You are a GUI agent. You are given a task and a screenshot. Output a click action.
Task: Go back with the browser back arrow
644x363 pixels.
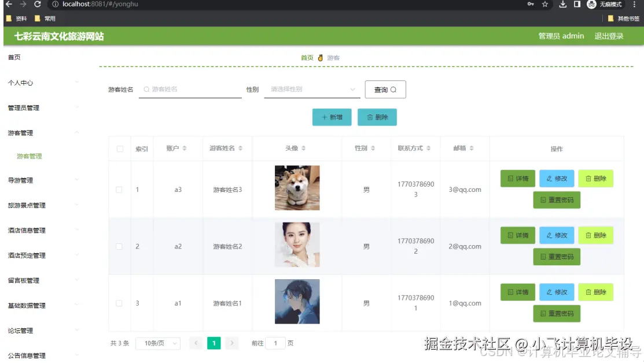pyautogui.click(x=9, y=4)
